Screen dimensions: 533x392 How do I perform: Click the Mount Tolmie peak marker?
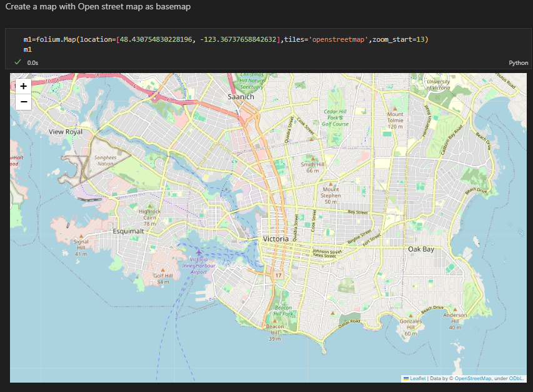click(395, 109)
